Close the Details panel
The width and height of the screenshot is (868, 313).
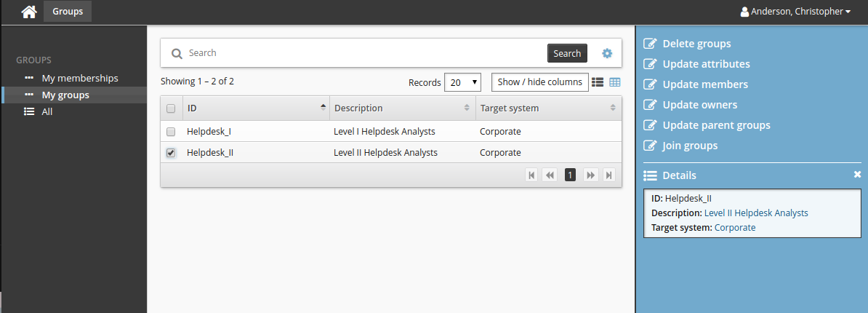click(857, 175)
